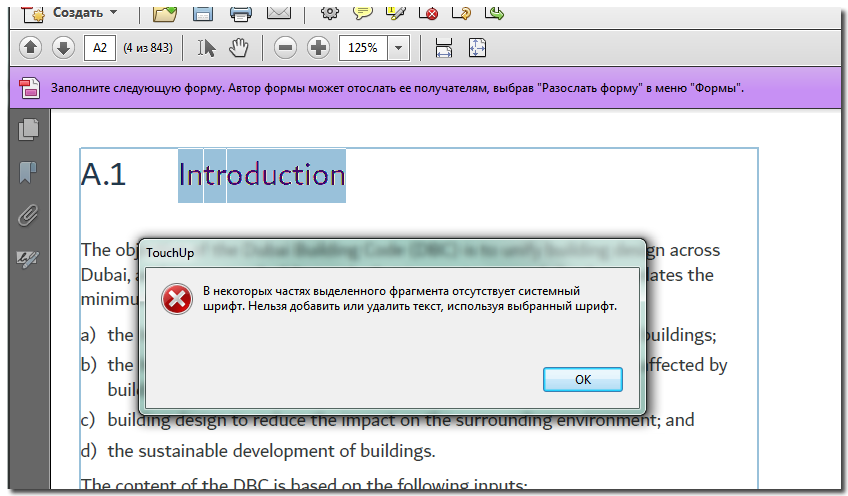Go to previous page with up arrow

click(30, 47)
